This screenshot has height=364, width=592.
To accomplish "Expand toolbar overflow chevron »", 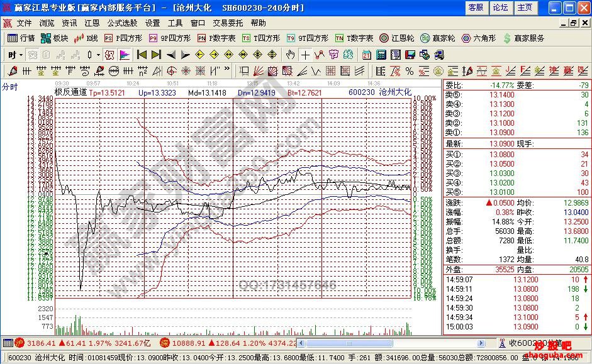I will coord(227,69).
